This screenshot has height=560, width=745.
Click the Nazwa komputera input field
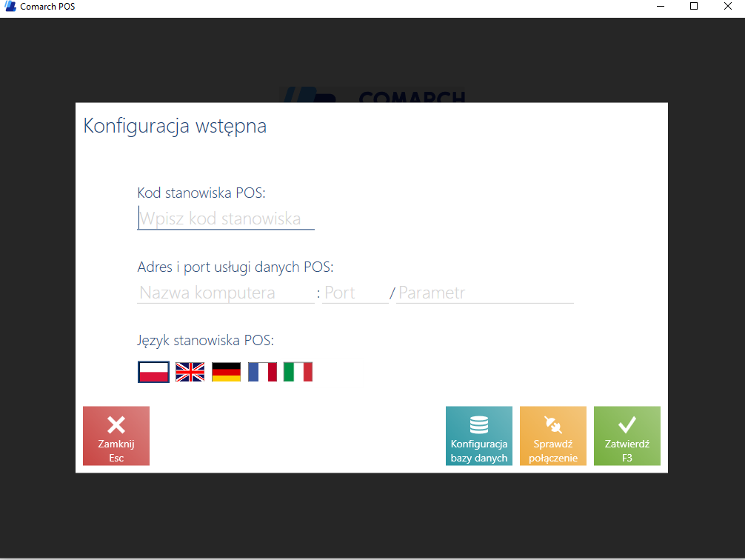tap(226, 293)
